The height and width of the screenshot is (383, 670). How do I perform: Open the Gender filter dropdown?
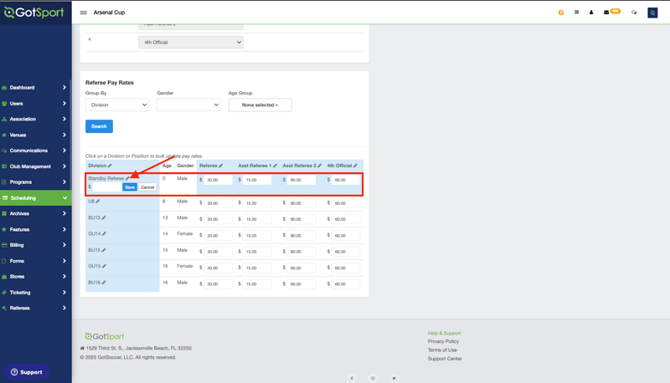tap(188, 105)
